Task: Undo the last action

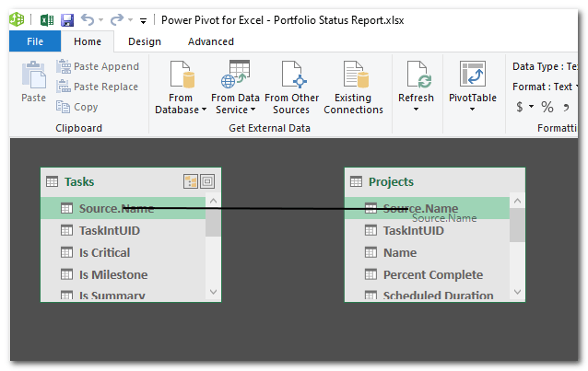Action: pyautogui.click(x=88, y=19)
